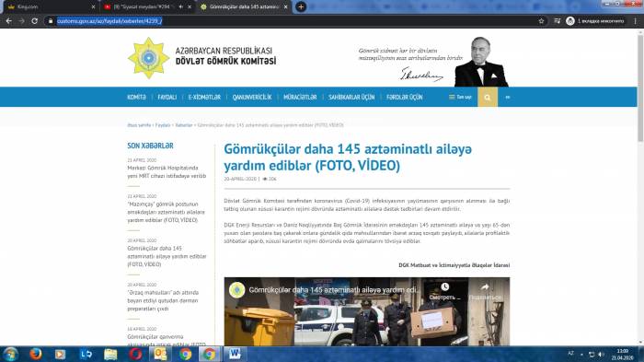Image resolution: width=644 pixels, height=362 pixels.
Task: Open the SAHİBKARLAR ÜÇÜN menu
Action: pyautogui.click(x=351, y=97)
